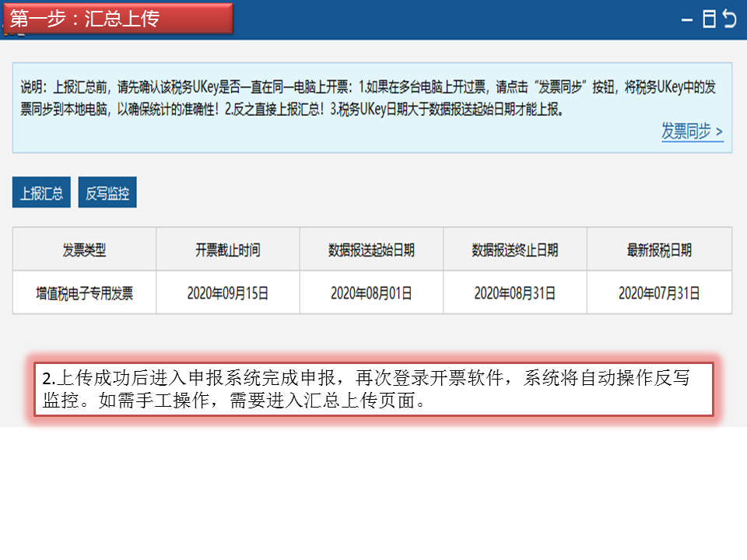The width and height of the screenshot is (747, 560).
Task: Select the 发票类型 column header
Action: (84, 250)
